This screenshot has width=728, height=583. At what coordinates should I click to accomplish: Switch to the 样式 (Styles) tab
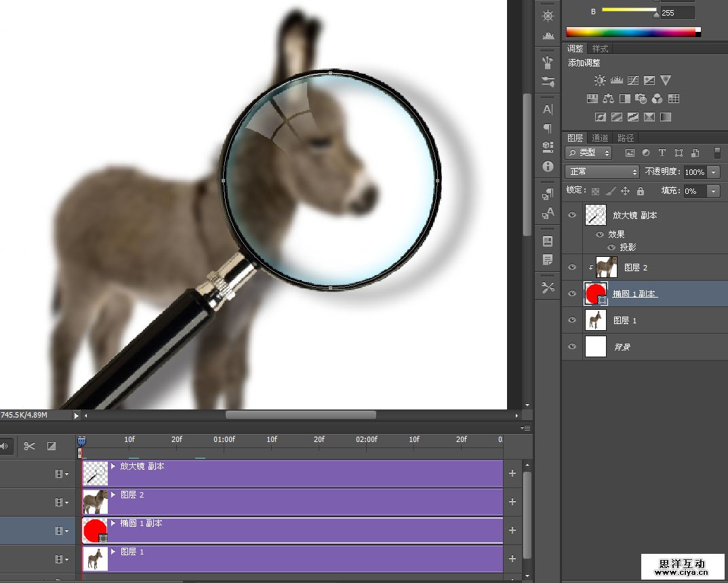point(600,49)
